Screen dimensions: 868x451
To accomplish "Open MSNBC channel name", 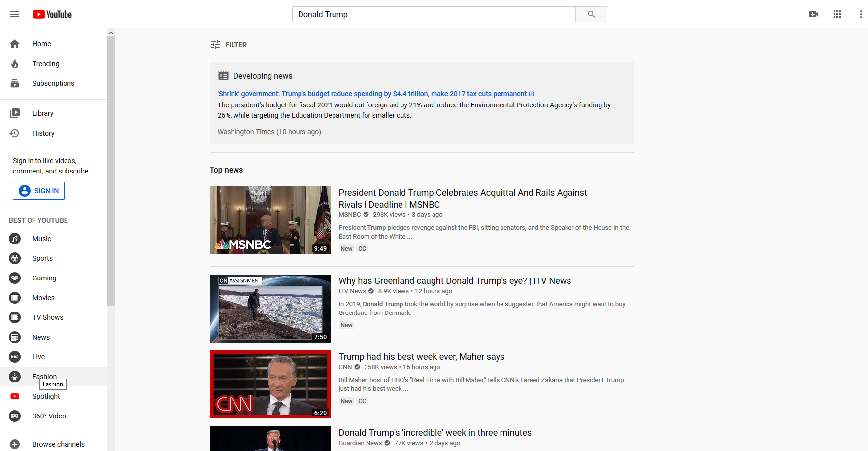I will click(350, 214).
